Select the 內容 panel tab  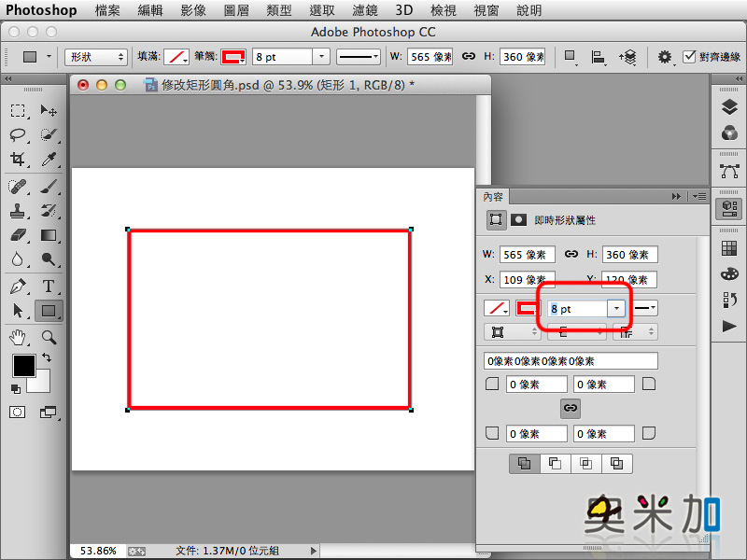(493, 196)
